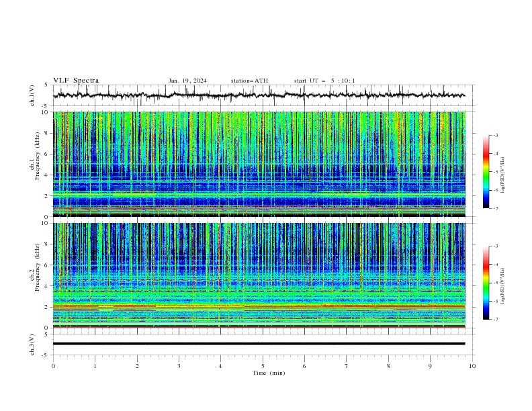
Task: Click the "-5" tick on ch.2 colorbar
Action: tap(496, 283)
